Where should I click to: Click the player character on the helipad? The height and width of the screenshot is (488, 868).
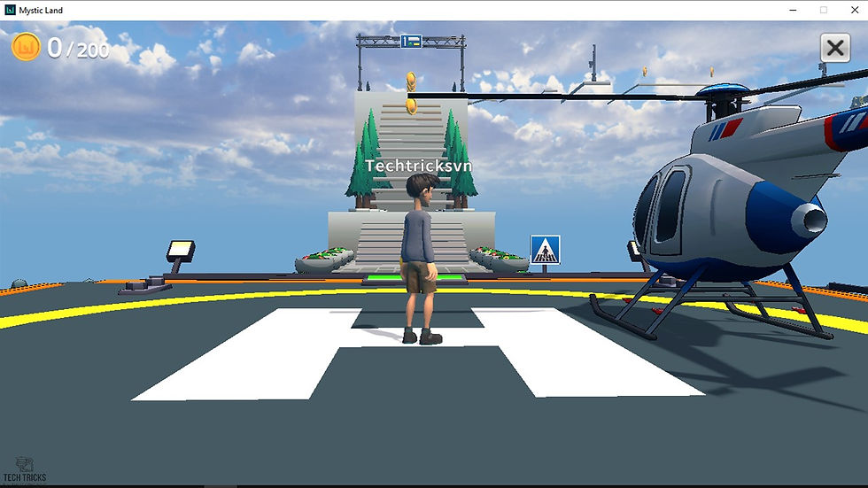pyautogui.click(x=421, y=259)
